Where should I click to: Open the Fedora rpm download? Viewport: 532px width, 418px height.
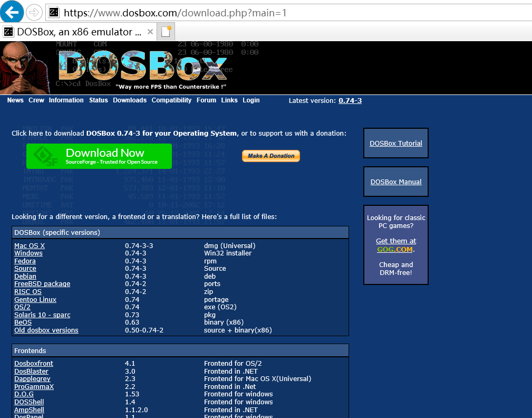coord(25,261)
